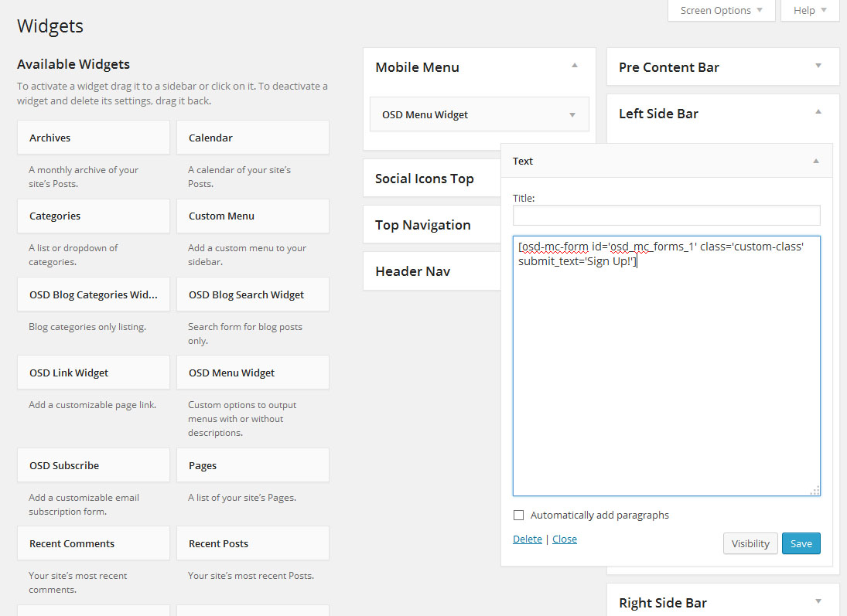Select the Custom Menu widget
847x616 pixels.
pos(253,216)
